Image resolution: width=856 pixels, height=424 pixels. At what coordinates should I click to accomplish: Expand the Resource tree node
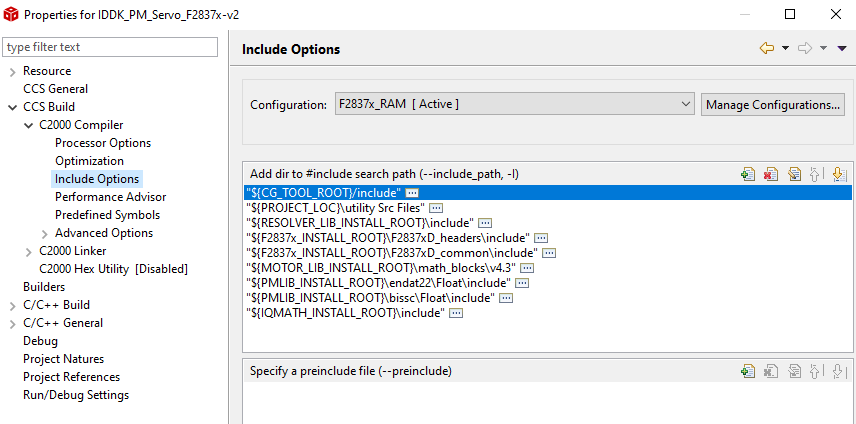click(x=12, y=71)
